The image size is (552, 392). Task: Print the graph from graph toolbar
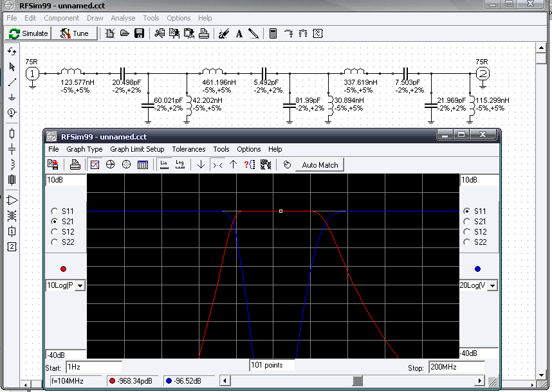[75, 165]
